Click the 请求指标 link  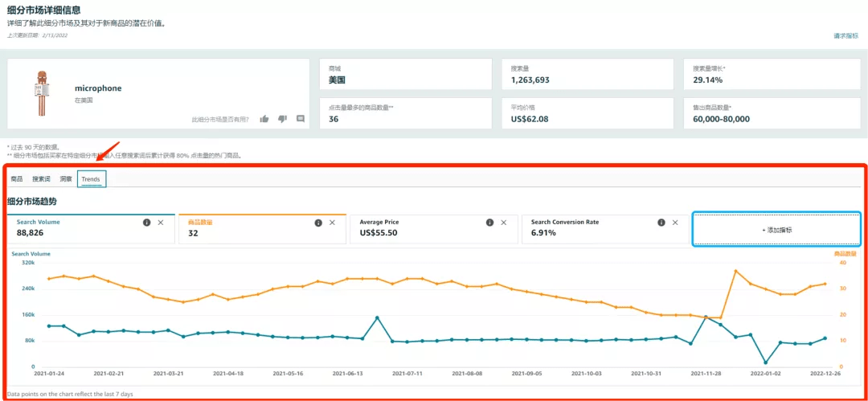[x=847, y=36]
